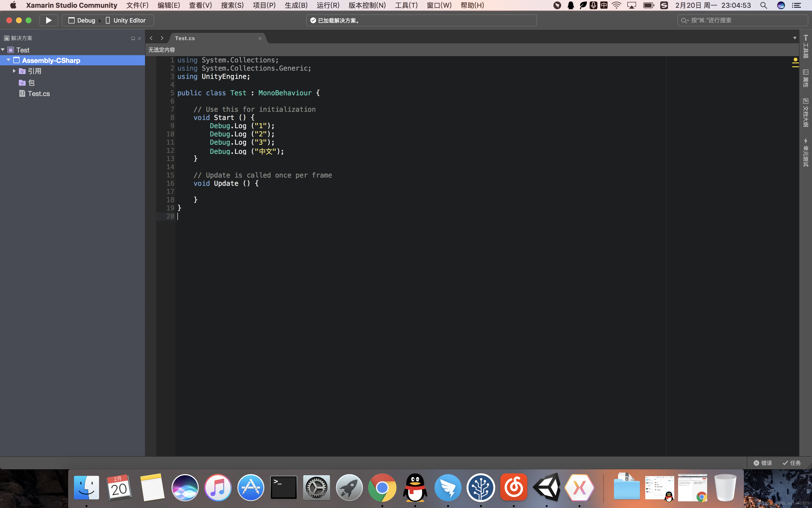
Task: Open the 运行(R) menu
Action: tap(328, 5)
